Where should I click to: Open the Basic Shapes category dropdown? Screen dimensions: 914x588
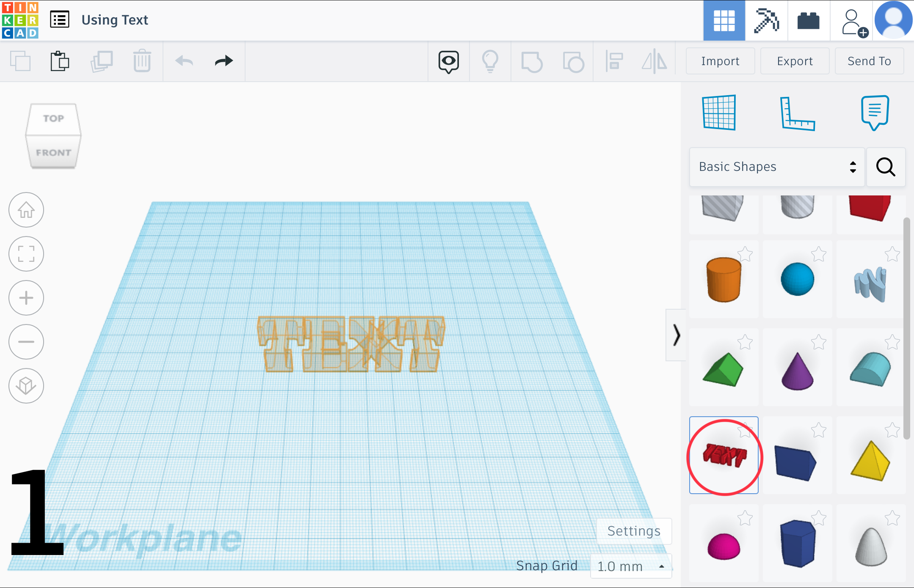[x=776, y=167]
